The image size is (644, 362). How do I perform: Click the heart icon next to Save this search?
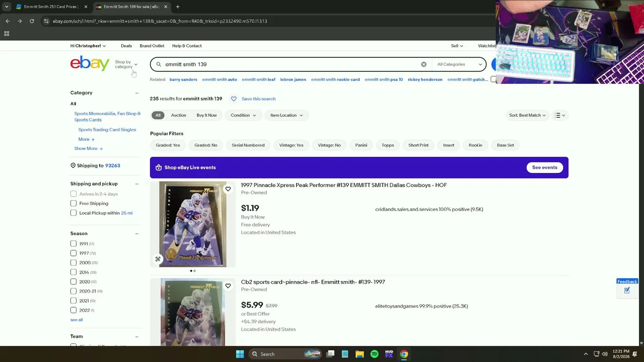coord(233,99)
